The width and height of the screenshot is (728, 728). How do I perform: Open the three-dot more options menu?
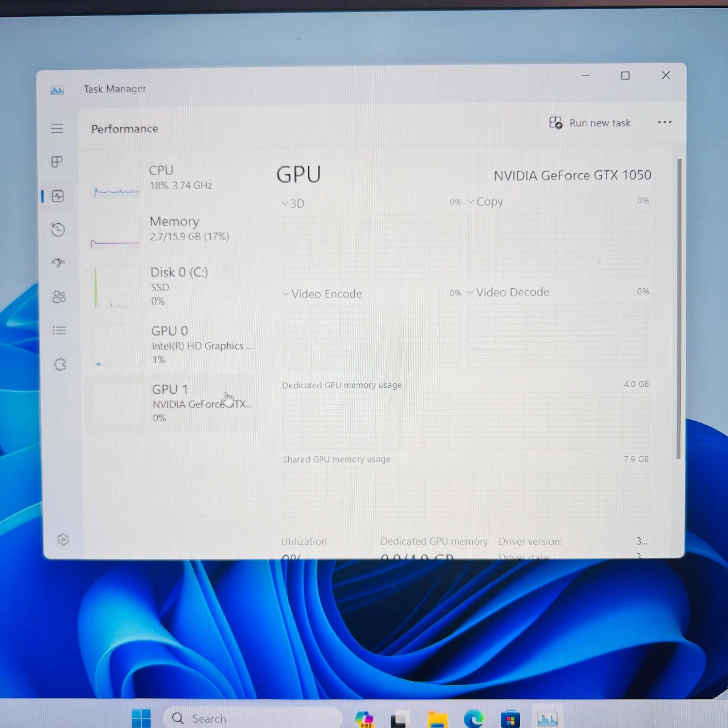(x=664, y=122)
